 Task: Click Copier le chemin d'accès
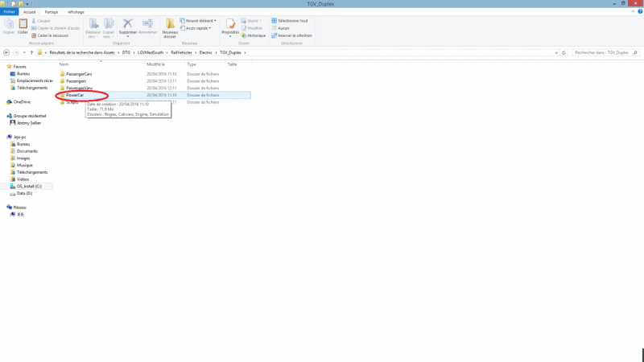click(56, 28)
